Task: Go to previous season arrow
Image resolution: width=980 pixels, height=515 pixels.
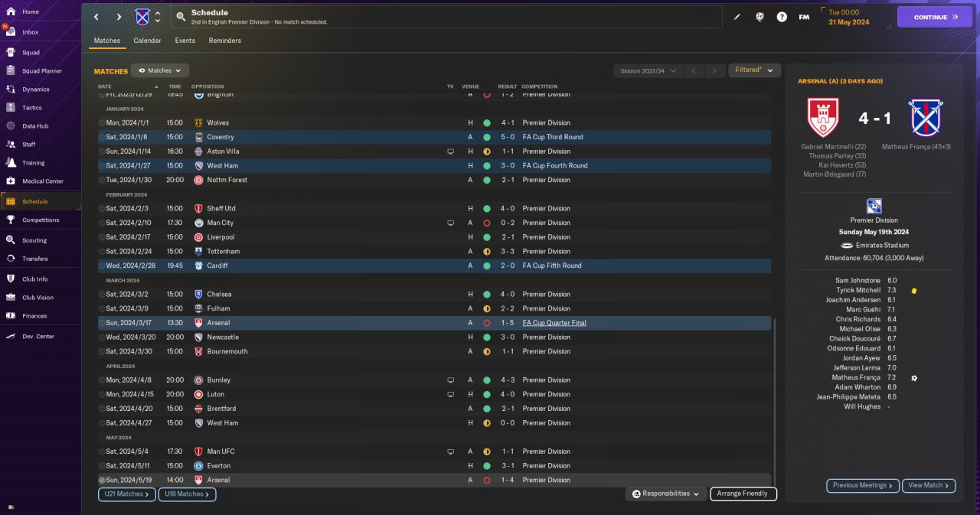Action: point(693,71)
